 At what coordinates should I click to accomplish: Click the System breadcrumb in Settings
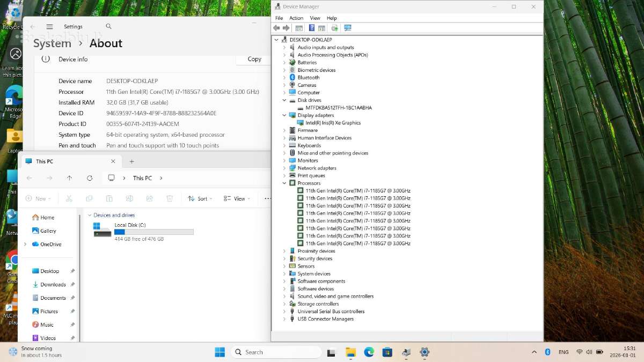pyautogui.click(x=52, y=43)
